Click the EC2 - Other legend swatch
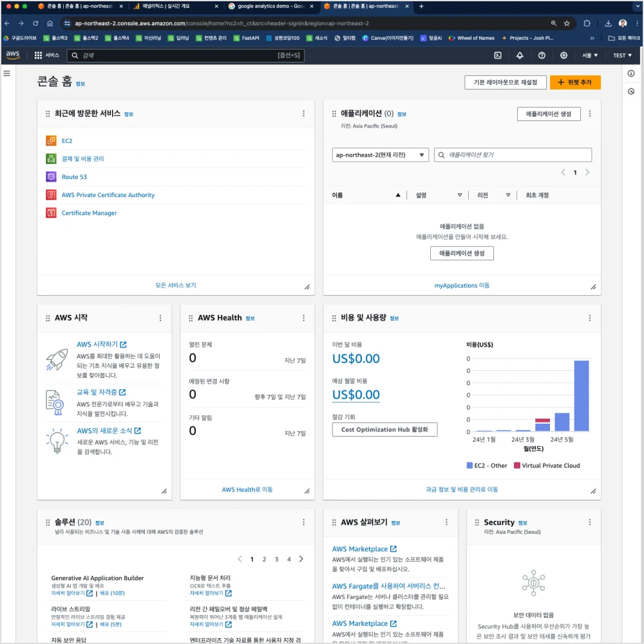Screen dimensions: 644x644 [469, 466]
